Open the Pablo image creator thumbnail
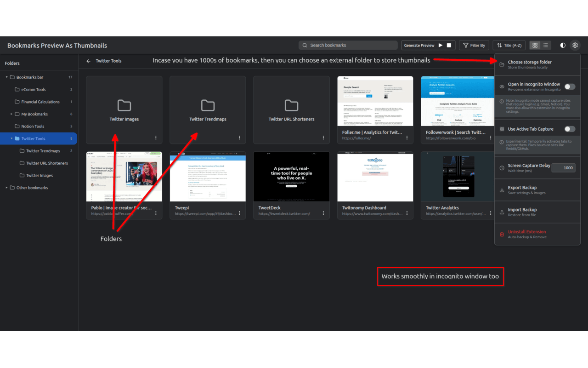This screenshot has width=588, height=368. pyautogui.click(x=124, y=177)
